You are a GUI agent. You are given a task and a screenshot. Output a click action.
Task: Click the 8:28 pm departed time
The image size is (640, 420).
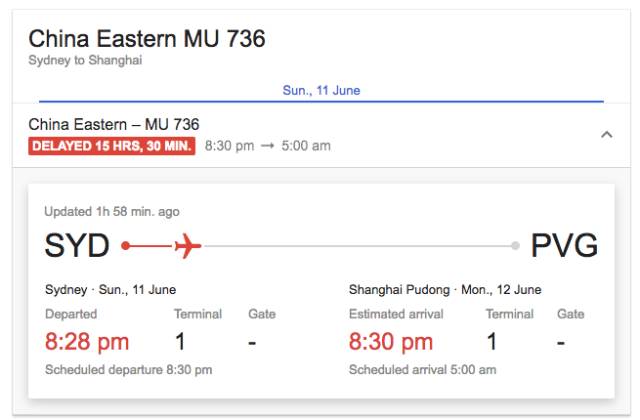click(x=87, y=342)
